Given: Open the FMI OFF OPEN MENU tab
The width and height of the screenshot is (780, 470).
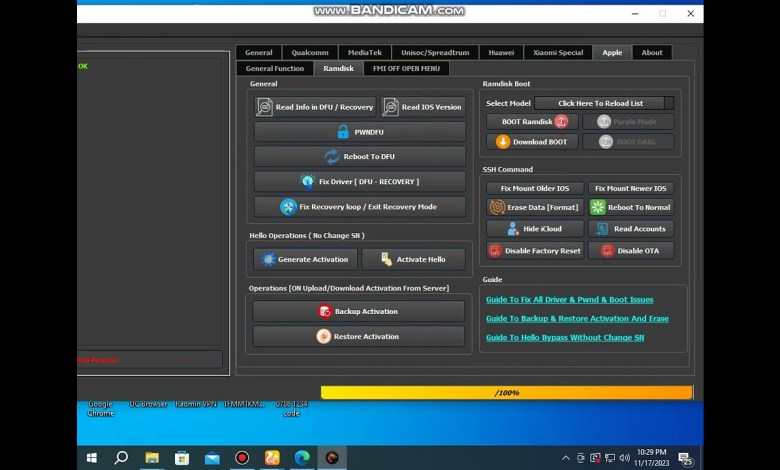Looking at the screenshot, I should pyautogui.click(x=406, y=69).
